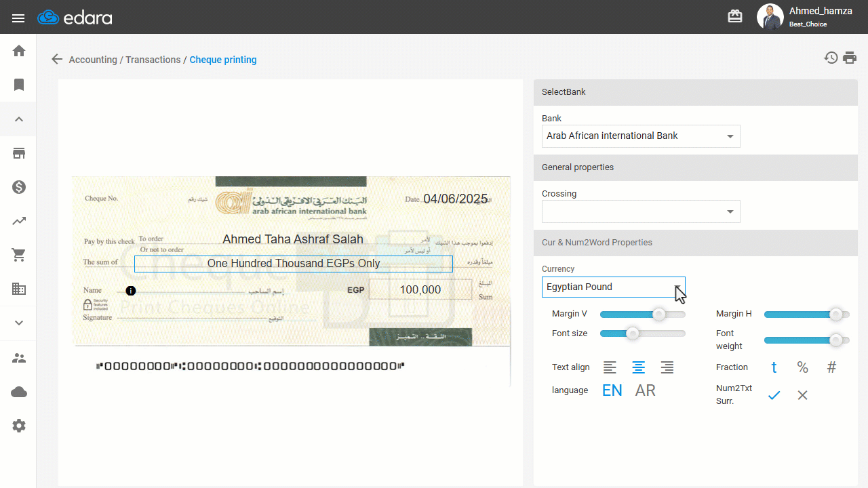The image size is (868, 488).
Task: Open the settings gear sidebar icon
Action: pos(19,426)
